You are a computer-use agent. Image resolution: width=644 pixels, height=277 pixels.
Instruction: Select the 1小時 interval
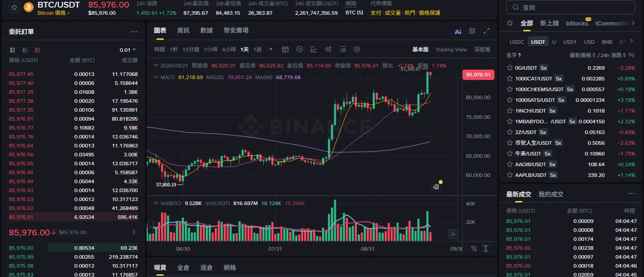[x=211, y=50]
